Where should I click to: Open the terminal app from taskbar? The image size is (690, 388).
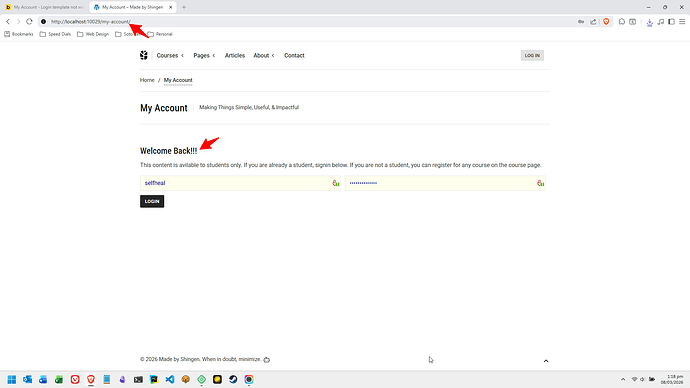pos(138,379)
